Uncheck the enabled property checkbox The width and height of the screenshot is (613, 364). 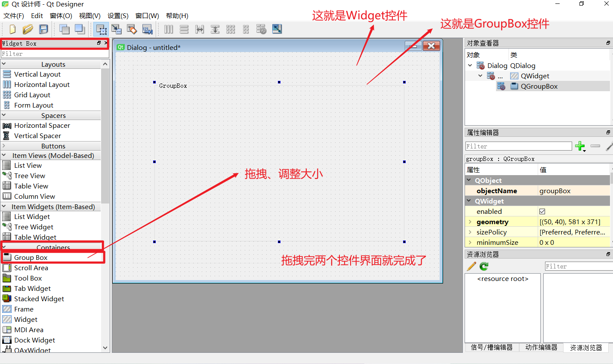coord(542,211)
